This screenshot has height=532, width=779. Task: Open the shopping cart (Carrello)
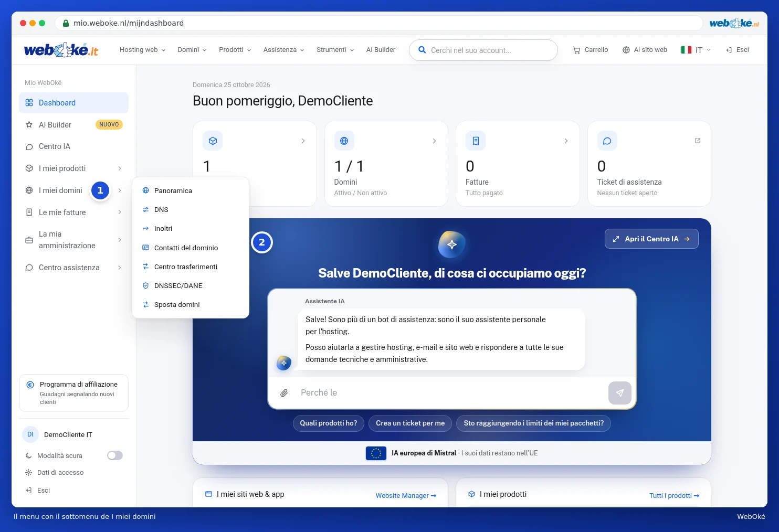coord(591,50)
